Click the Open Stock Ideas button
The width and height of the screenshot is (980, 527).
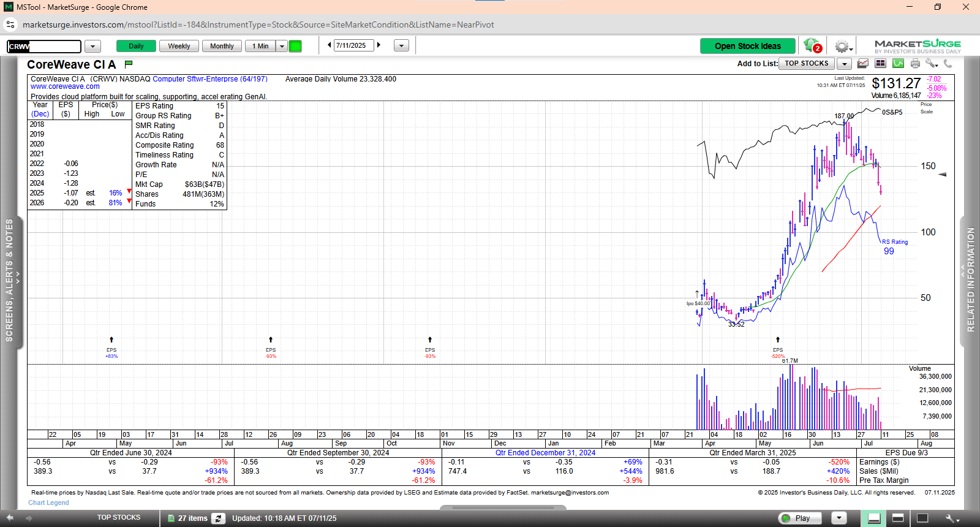pos(747,46)
